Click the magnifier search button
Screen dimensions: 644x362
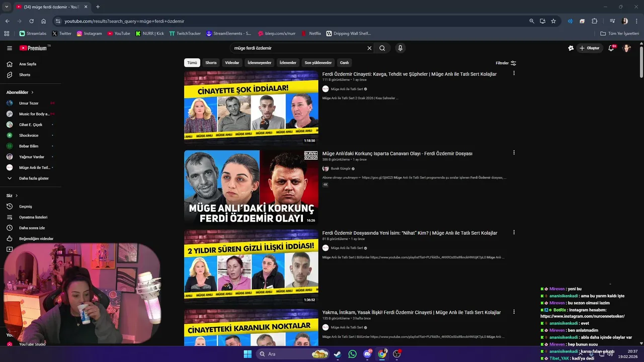click(x=382, y=48)
